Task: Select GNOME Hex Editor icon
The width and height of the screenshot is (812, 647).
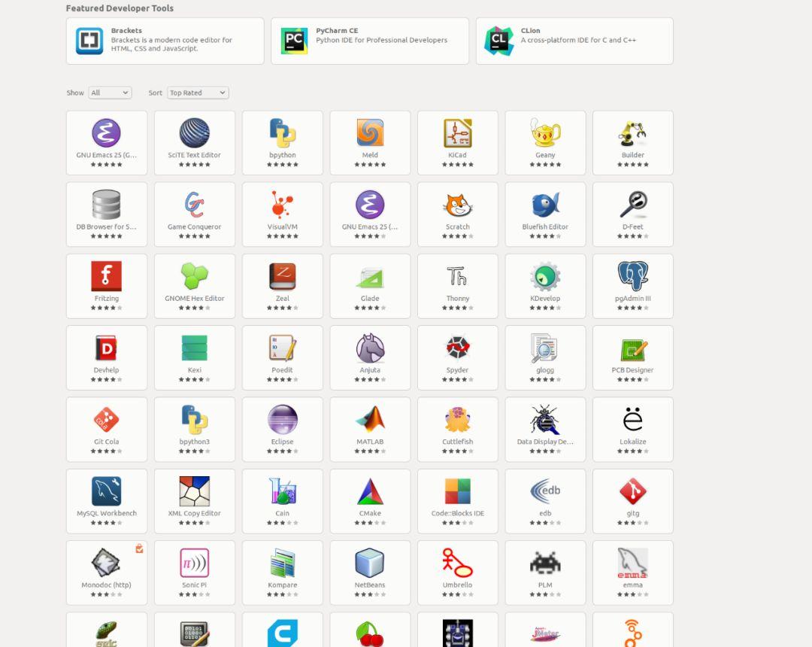Action: click(x=194, y=275)
